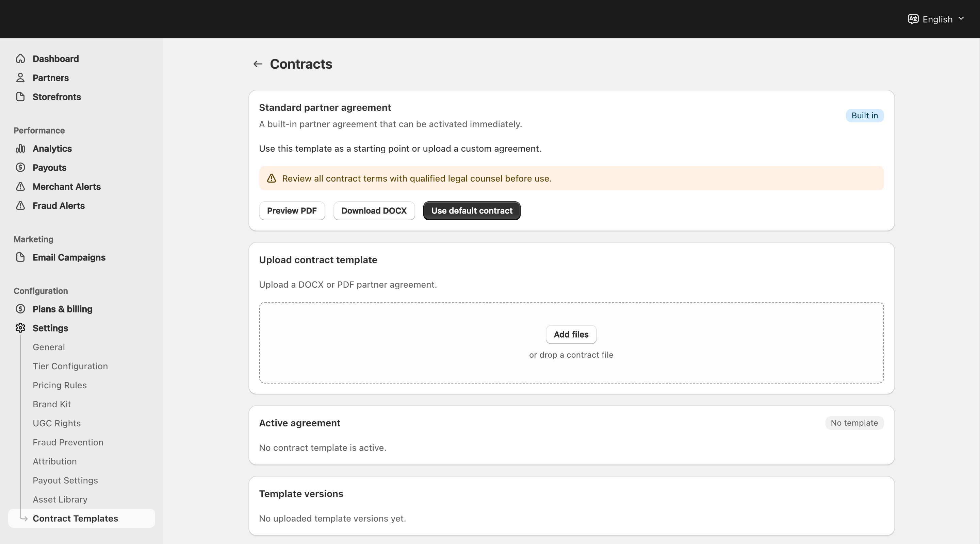Click the Merchant Alerts warning icon
Screen dimensions: 980x544
pos(20,186)
